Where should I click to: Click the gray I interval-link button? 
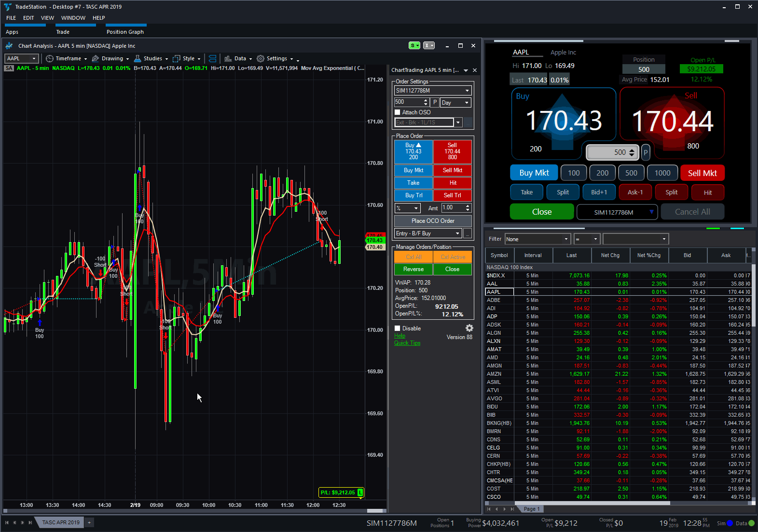click(429, 45)
